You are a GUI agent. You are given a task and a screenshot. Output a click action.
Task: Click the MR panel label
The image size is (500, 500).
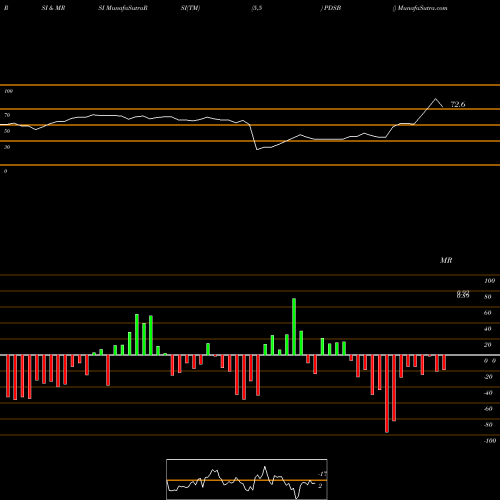coord(446,260)
